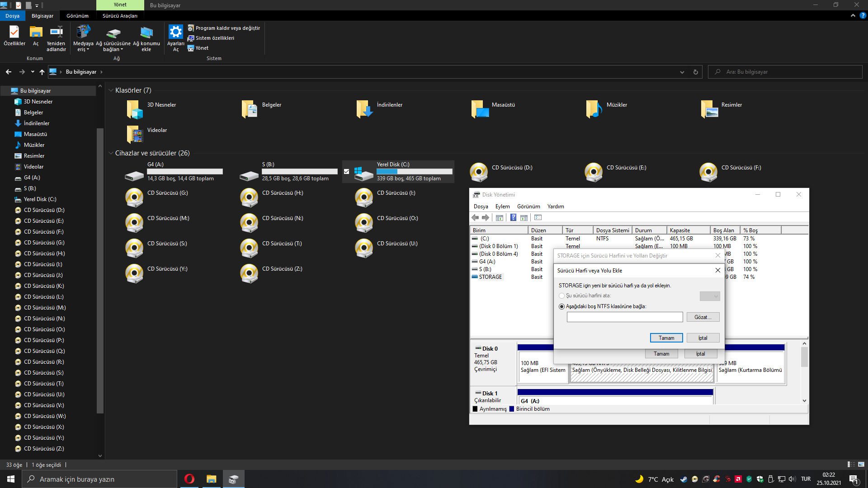Image resolution: width=868 pixels, height=488 pixels.
Task: Click Ağ konumu ekle icon
Action: pos(146,33)
